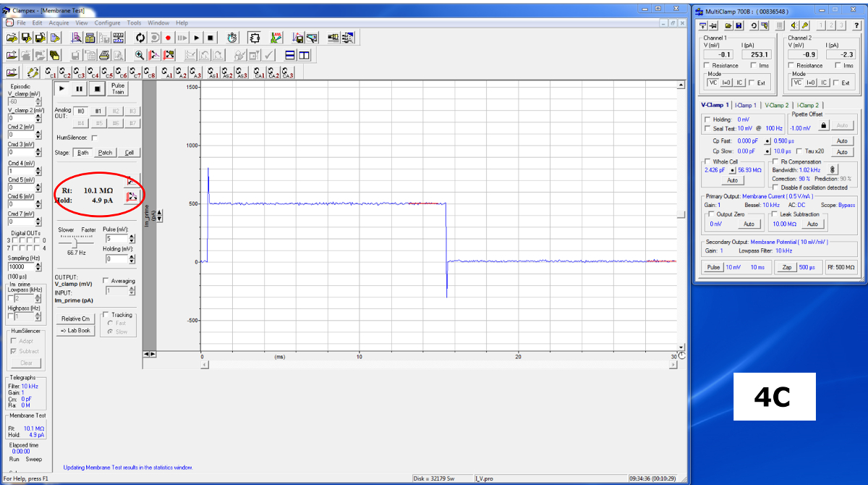Click the pipette offset lock icon
Viewport: 868px width, 485px height.
point(823,126)
